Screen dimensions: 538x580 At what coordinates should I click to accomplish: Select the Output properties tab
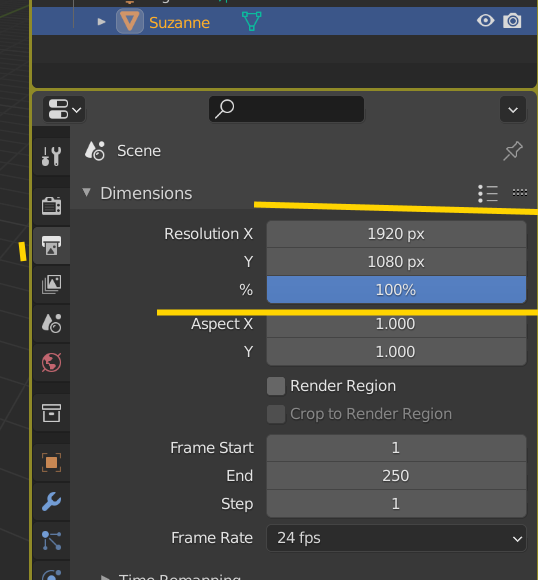(x=51, y=246)
